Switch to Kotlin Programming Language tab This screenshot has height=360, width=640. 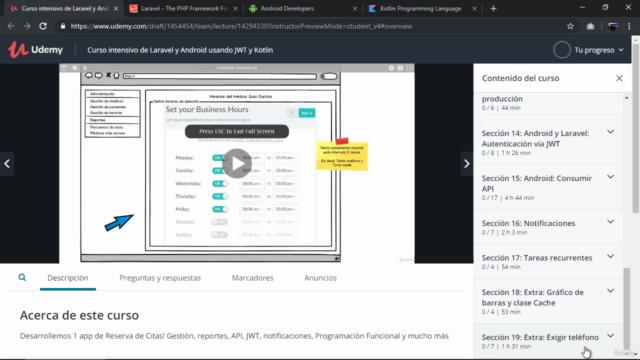coord(422,8)
